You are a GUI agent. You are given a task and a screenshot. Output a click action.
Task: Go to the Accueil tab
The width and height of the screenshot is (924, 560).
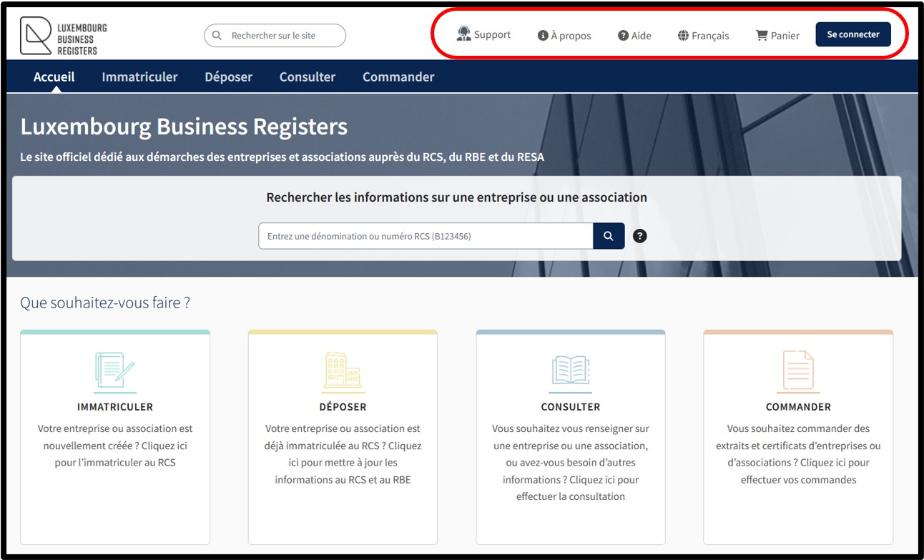[54, 77]
